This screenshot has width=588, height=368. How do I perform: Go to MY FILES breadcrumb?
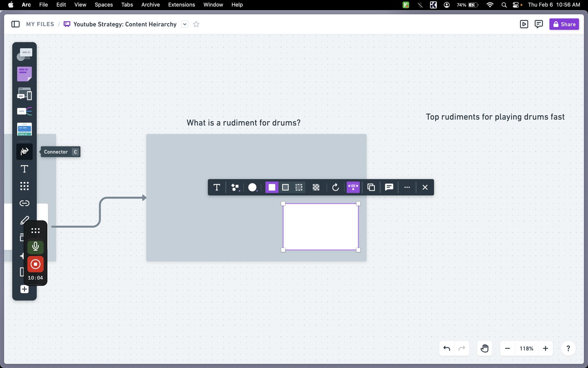40,24
